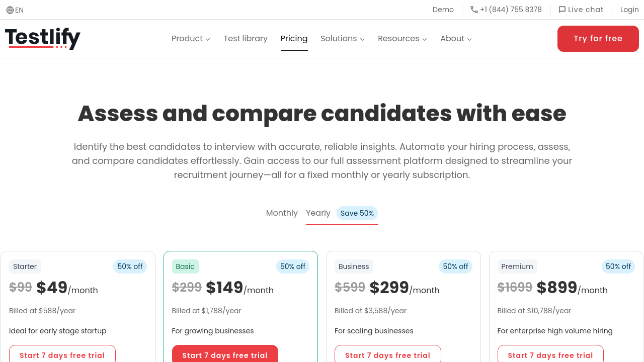This screenshot has width=644, height=362.
Task: Switch billing to Monthly
Action: (x=282, y=213)
